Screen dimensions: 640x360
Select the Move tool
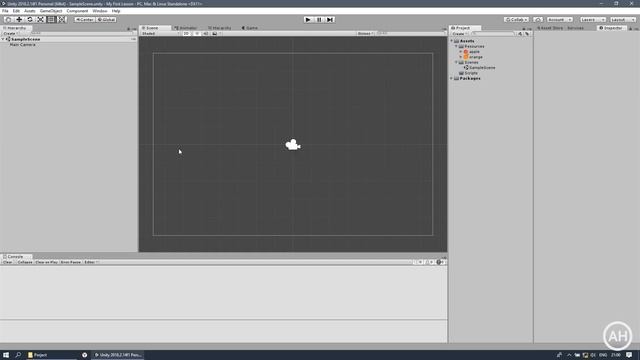click(19, 20)
